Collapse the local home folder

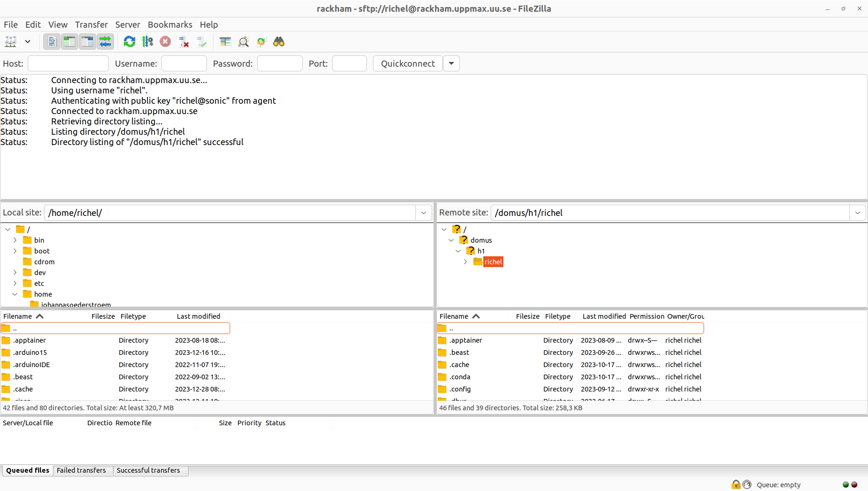15,294
